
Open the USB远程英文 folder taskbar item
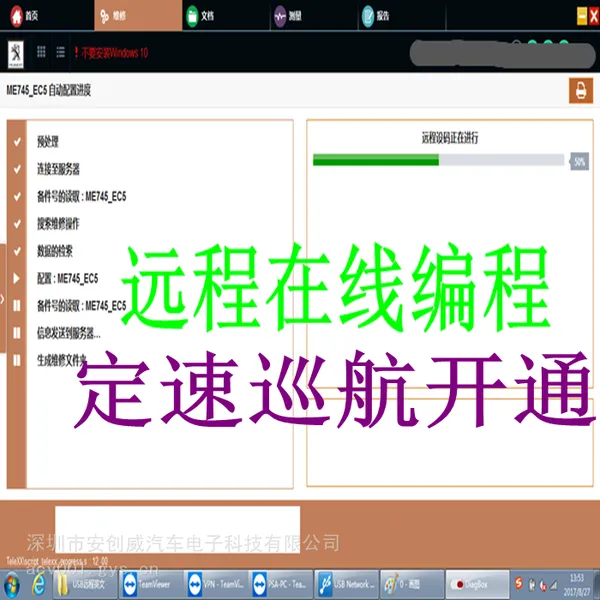(x=85, y=584)
